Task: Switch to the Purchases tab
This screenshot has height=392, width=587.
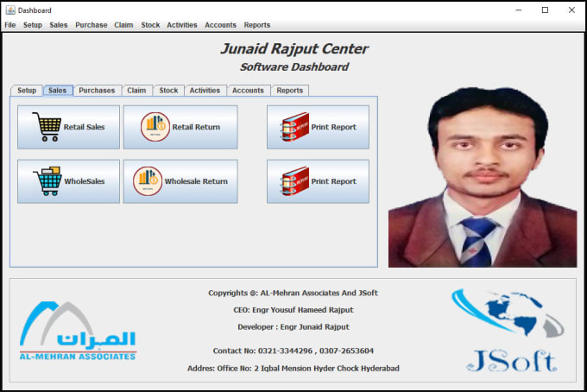Action: 97,91
